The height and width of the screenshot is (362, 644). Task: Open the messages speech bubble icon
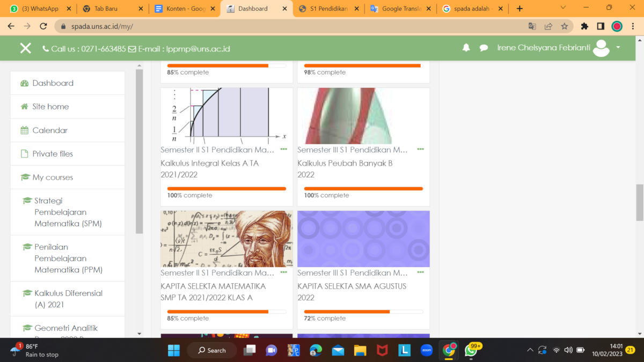[484, 48]
